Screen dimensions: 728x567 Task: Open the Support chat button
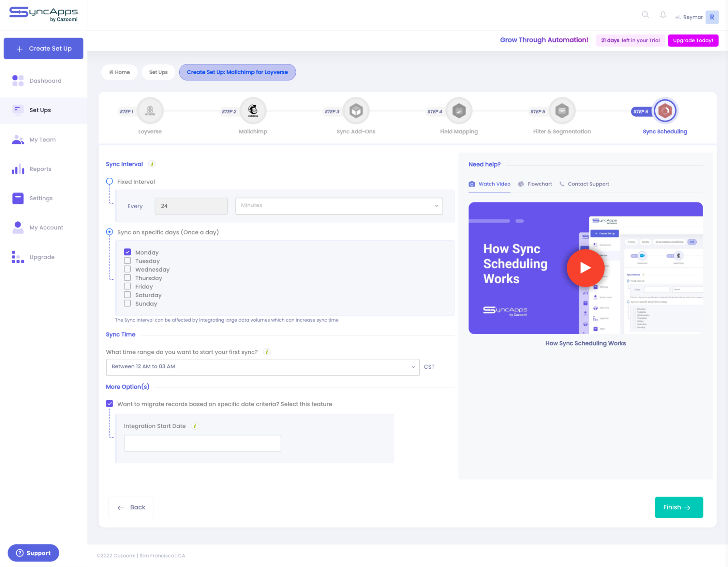click(33, 553)
